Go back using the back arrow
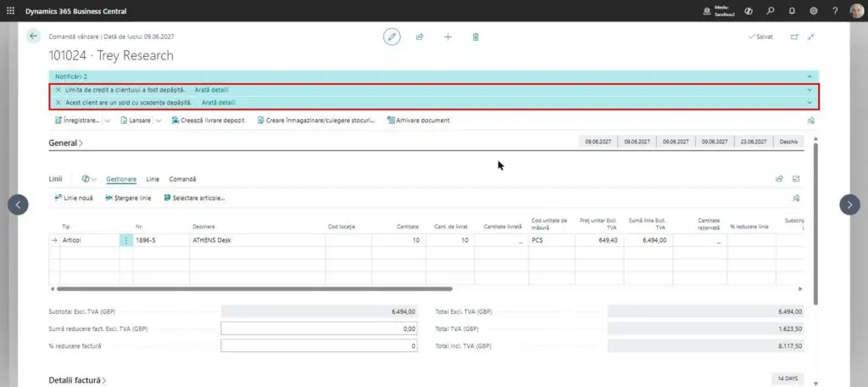This screenshot has height=387, width=868. 33,36
